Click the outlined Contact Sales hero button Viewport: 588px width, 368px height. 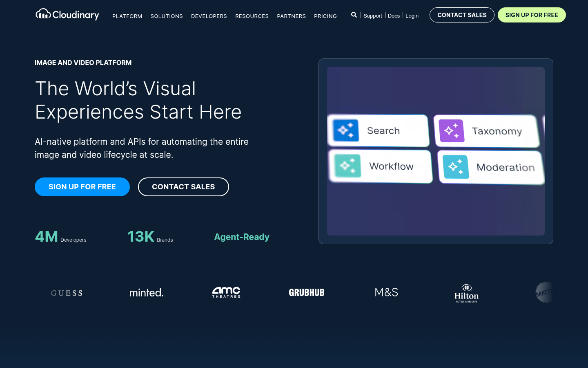tap(183, 187)
